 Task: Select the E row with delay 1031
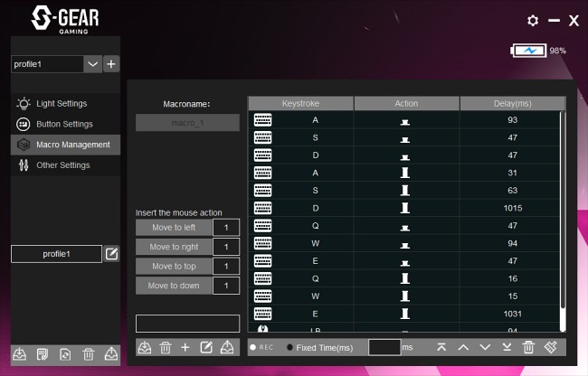point(404,314)
